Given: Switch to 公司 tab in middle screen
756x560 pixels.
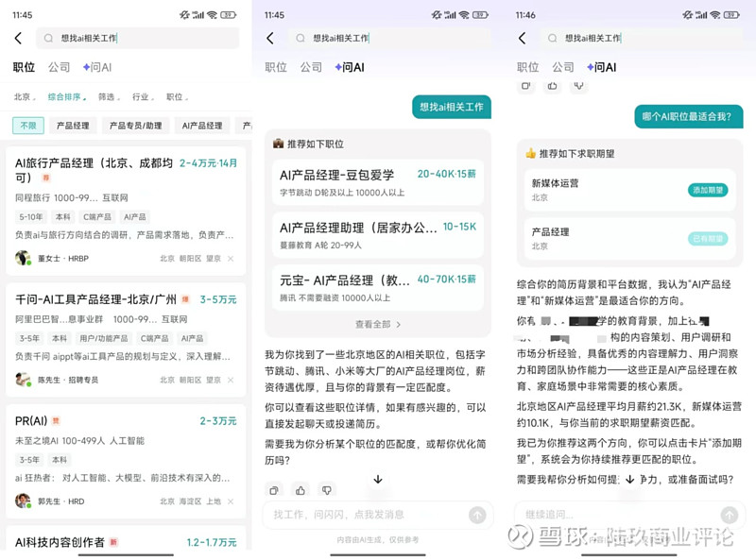Looking at the screenshot, I should point(311,67).
